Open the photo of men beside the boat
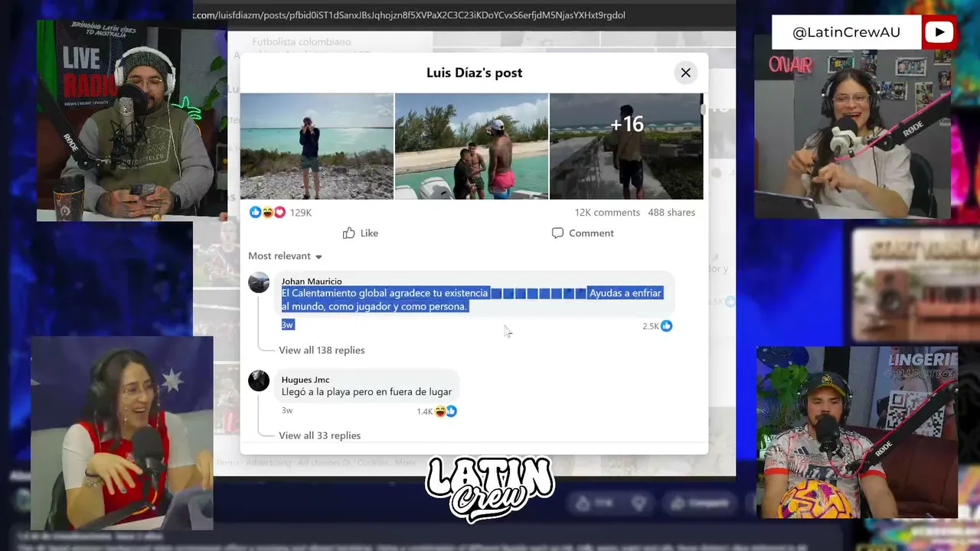The height and width of the screenshot is (551, 980). (472, 146)
